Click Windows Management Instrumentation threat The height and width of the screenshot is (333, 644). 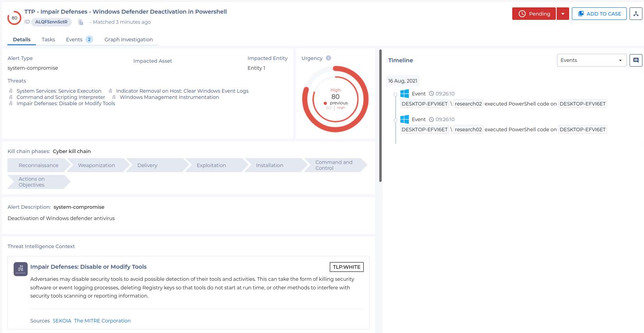[x=169, y=97]
